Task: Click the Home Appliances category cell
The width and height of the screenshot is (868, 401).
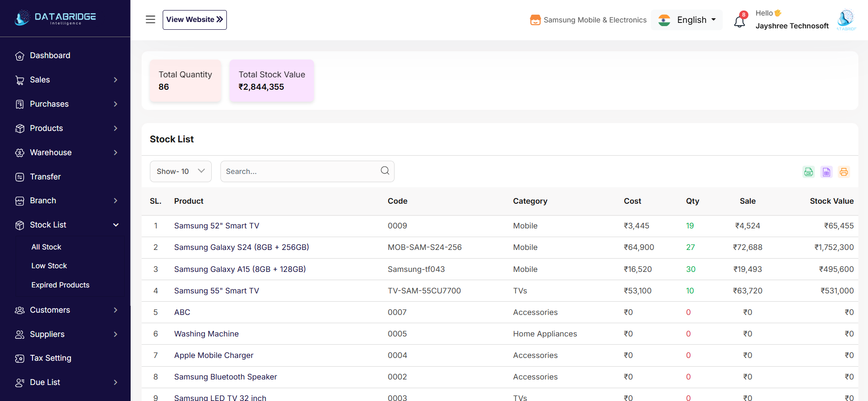Action: 545,334
